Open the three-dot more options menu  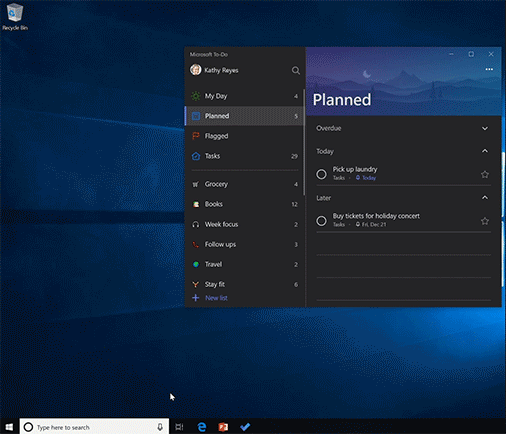click(x=489, y=69)
